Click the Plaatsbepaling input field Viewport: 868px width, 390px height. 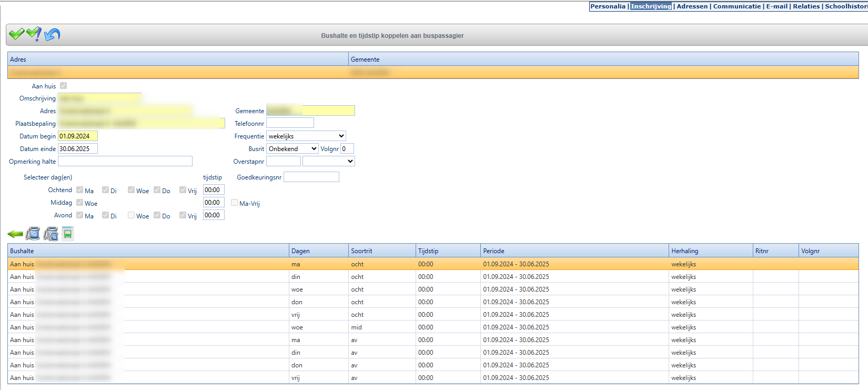(142, 123)
